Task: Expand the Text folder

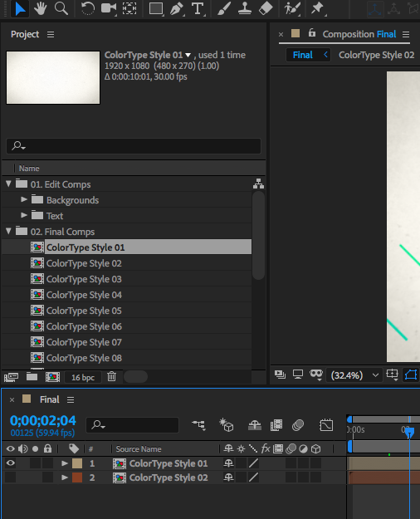Action: pyautogui.click(x=24, y=215)
